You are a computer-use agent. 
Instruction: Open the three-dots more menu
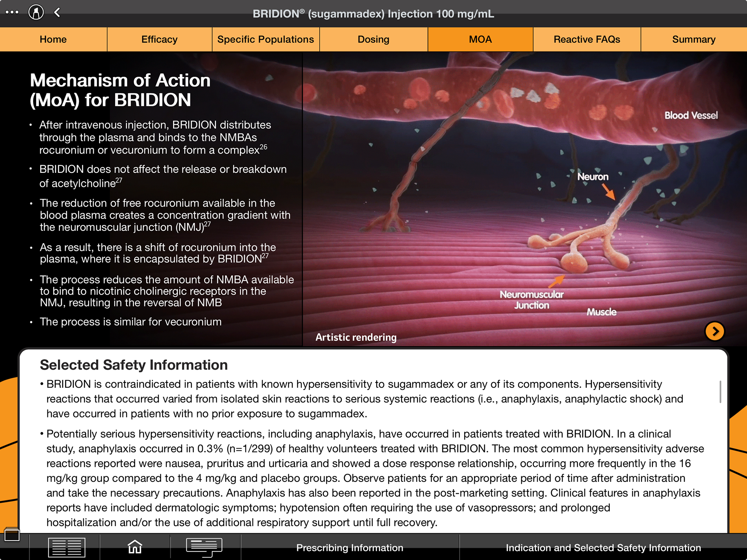pos(12,12)
